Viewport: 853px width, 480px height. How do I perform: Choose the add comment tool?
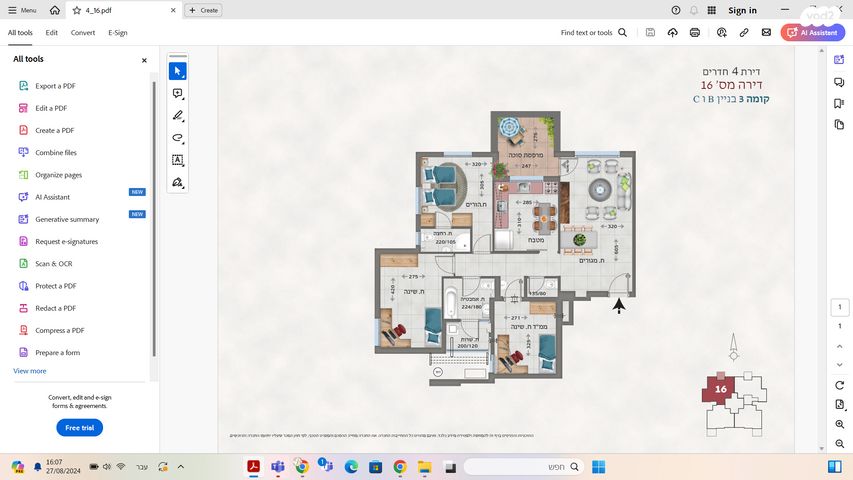click(177, 94)
